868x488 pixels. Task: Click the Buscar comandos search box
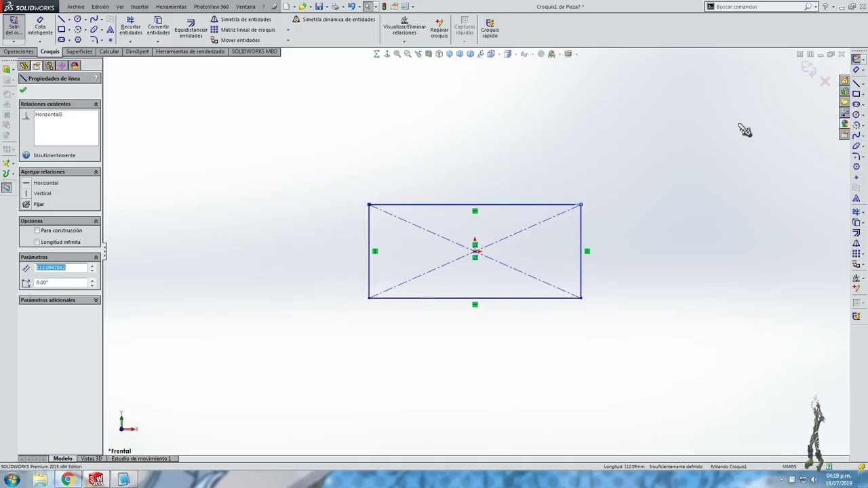pyautogui.click(x=759, y=7)
